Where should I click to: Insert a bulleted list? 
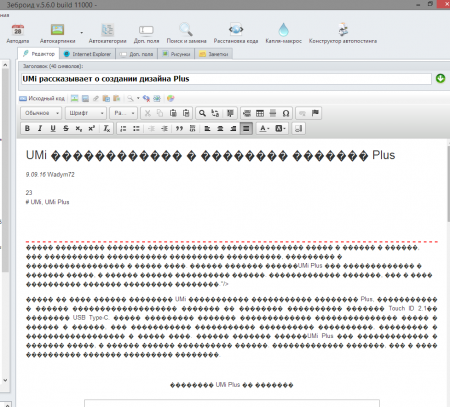(136, 129)
